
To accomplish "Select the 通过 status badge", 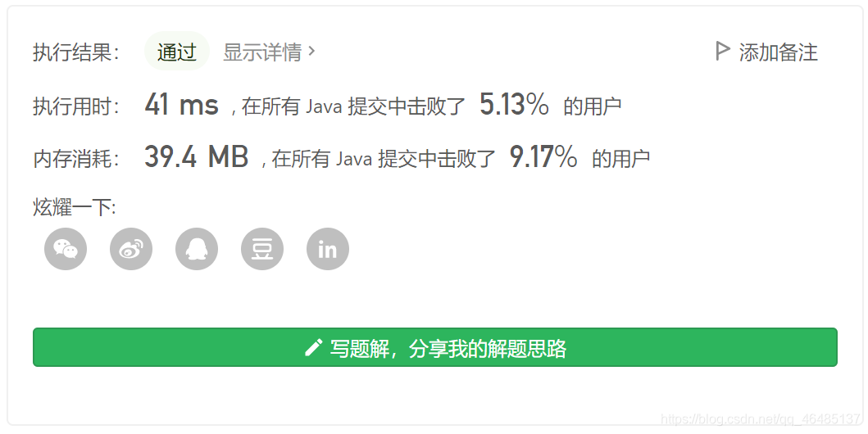I will pos(176,52).
